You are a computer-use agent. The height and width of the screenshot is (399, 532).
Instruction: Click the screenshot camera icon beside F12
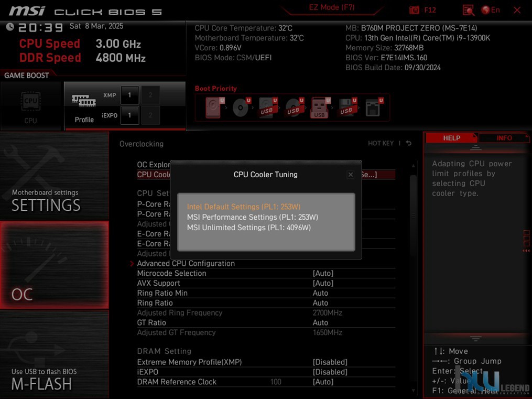[x=414, y=10]
